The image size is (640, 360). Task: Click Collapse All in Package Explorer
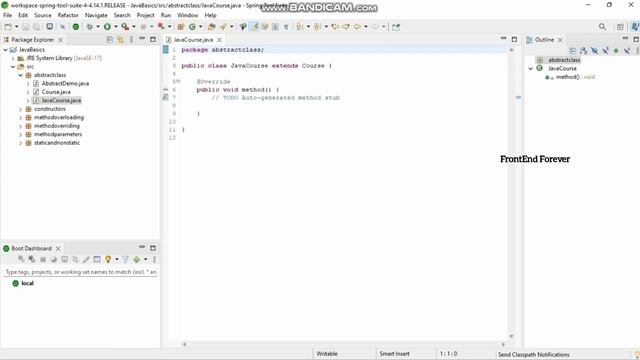[110, 40]
